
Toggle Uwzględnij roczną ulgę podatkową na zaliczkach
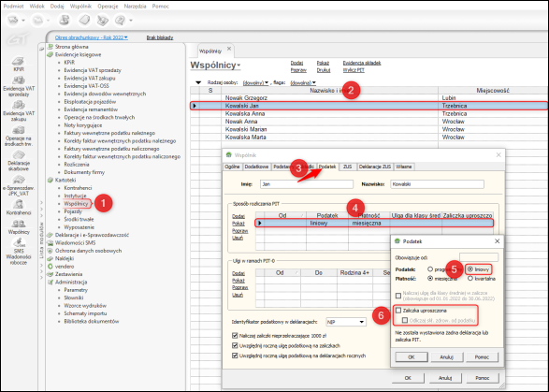click(235, 346)
